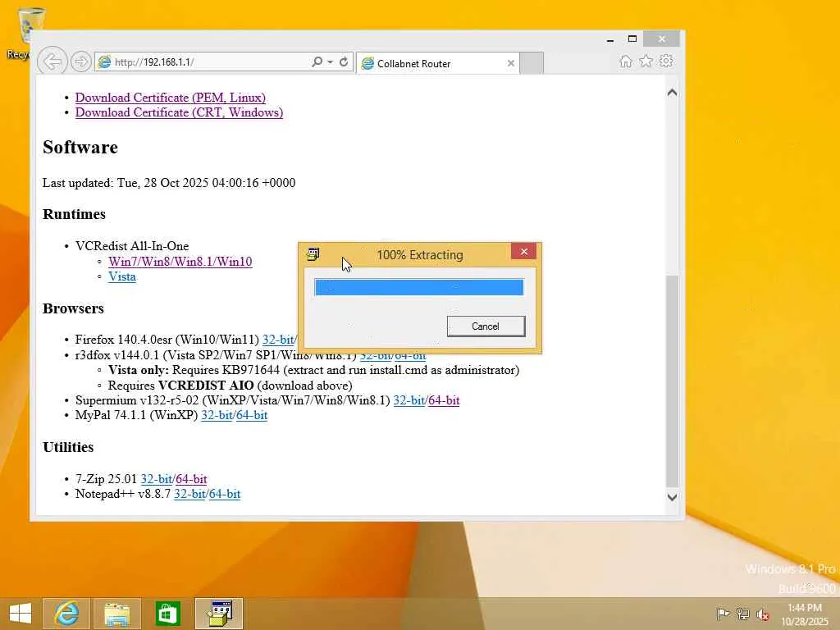Select the Collabnet Router tab
This screenshot has width=840, height=630.
[x=438, y=63]
